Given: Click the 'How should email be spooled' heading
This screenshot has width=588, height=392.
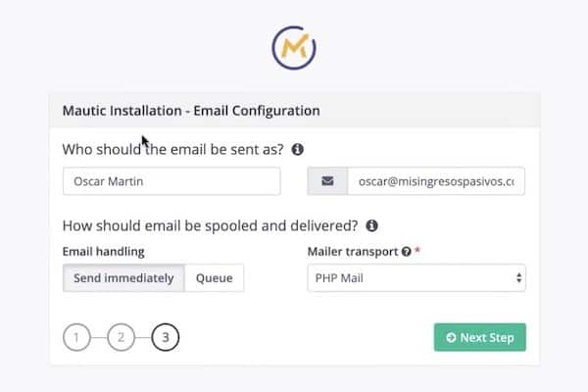Looking at the screenshot, I should [210, 225].
